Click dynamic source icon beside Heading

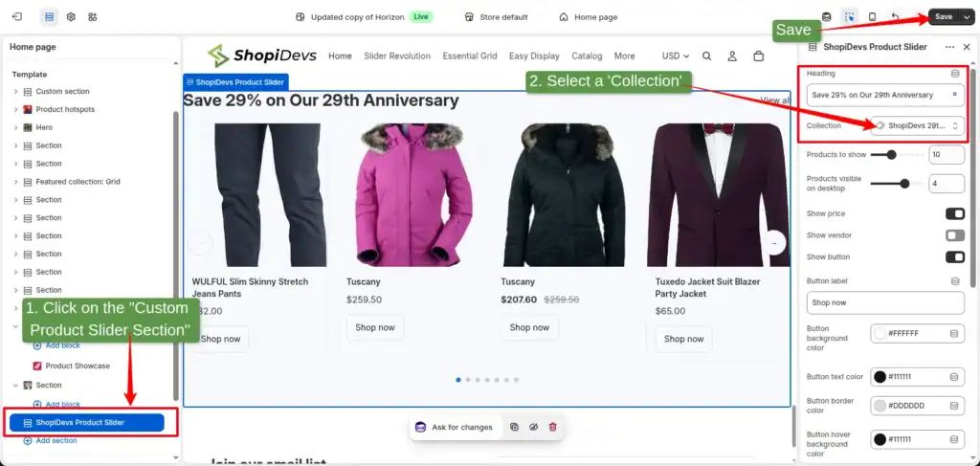(955, 74)
